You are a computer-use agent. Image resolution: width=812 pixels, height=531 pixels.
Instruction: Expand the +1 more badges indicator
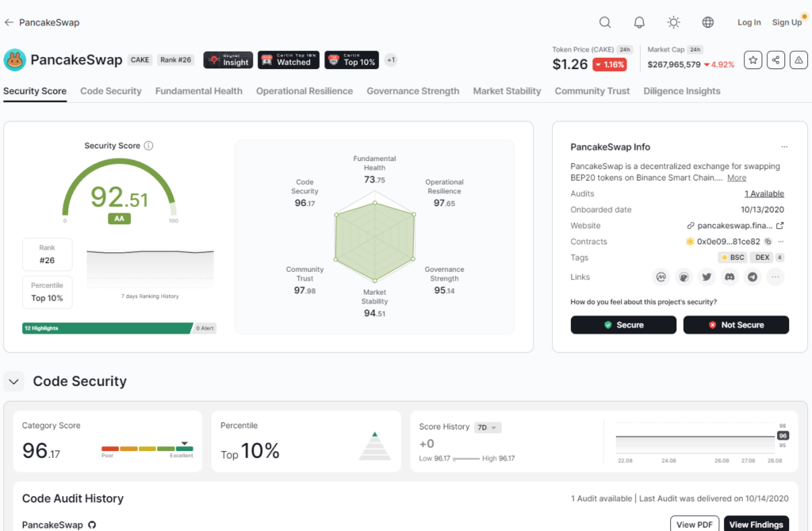(x=391, y=60)
